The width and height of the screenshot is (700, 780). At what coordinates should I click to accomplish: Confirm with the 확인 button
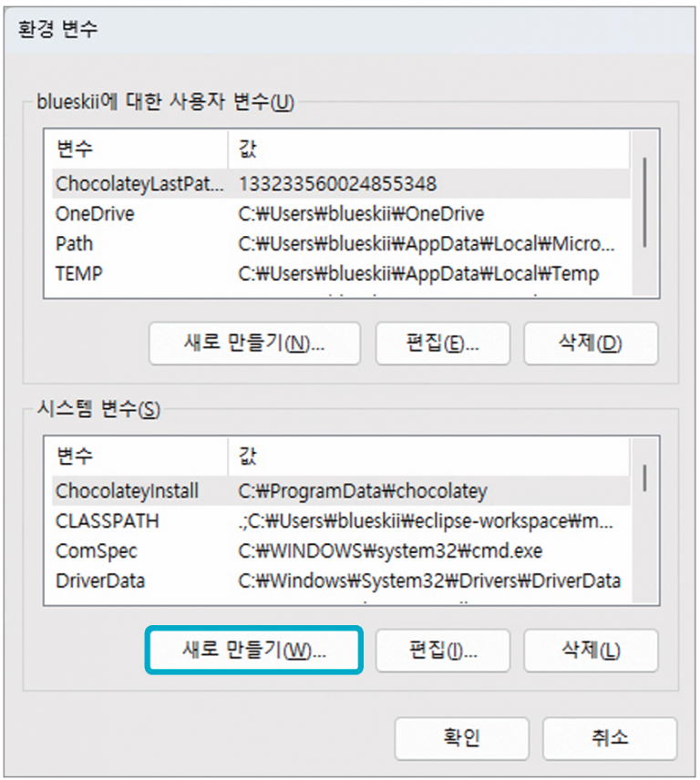tap(462, 738)
